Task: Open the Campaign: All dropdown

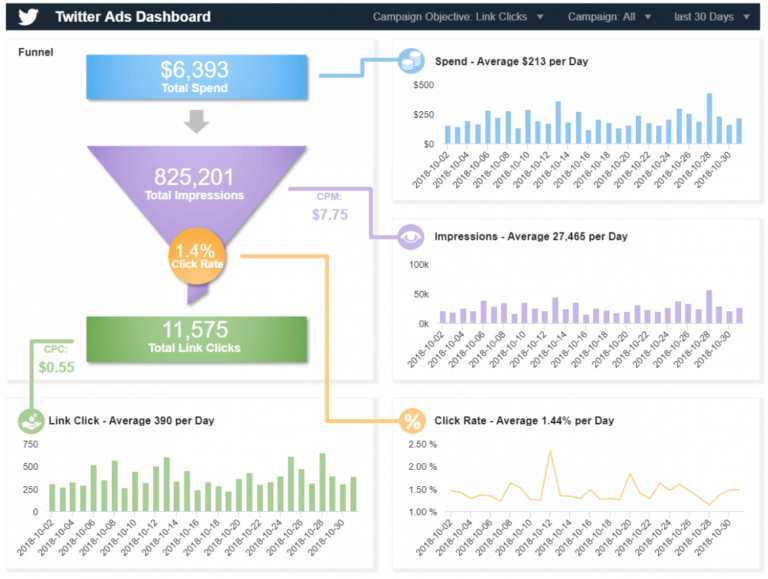Action: 609,17
